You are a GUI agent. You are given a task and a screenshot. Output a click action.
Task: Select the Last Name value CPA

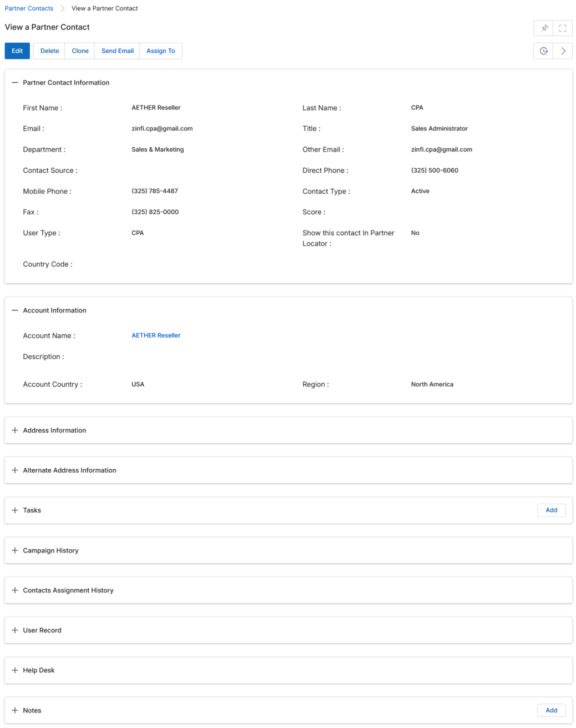click(417, 108)
